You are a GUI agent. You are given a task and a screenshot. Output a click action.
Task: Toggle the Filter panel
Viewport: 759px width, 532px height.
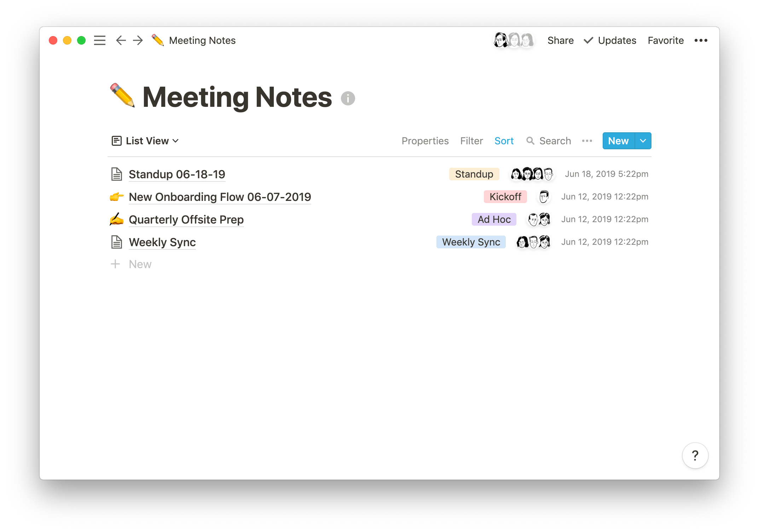tap(471, 141)
